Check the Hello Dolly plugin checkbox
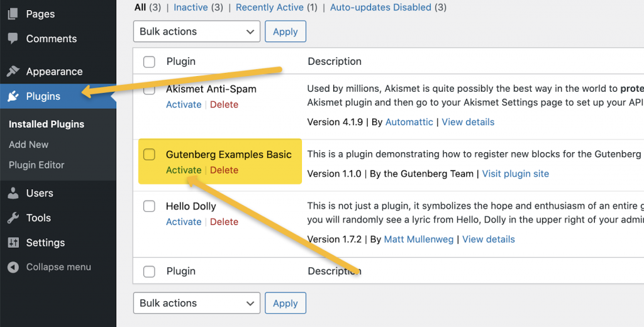The width and height of the screenshot is (644, 327). (149, 206)
